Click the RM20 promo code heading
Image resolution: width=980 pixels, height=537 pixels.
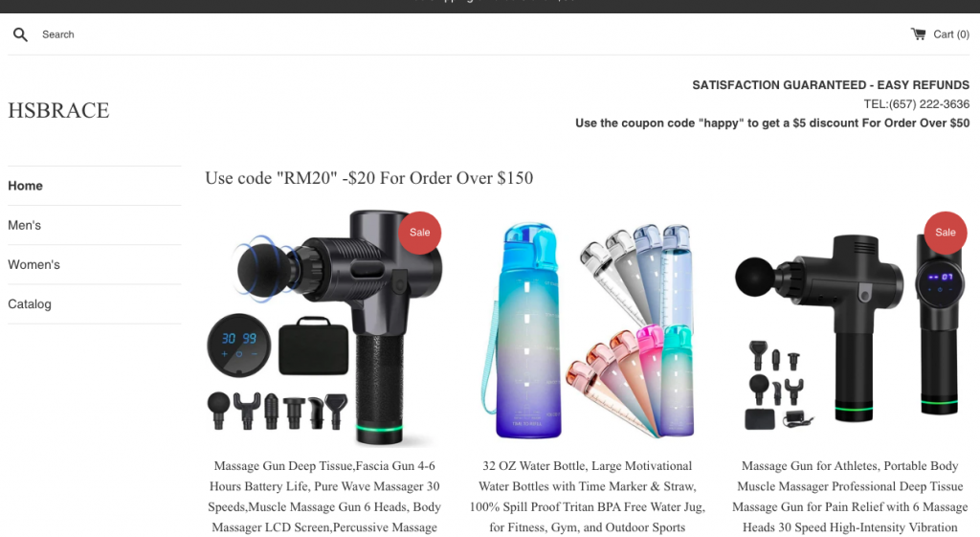tap(368, 178)
